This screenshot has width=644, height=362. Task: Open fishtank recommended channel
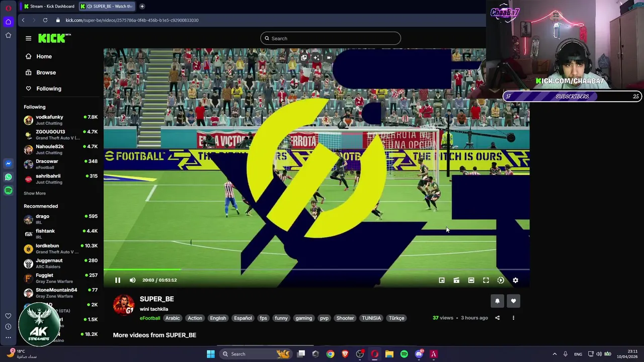tap(60, 233)
